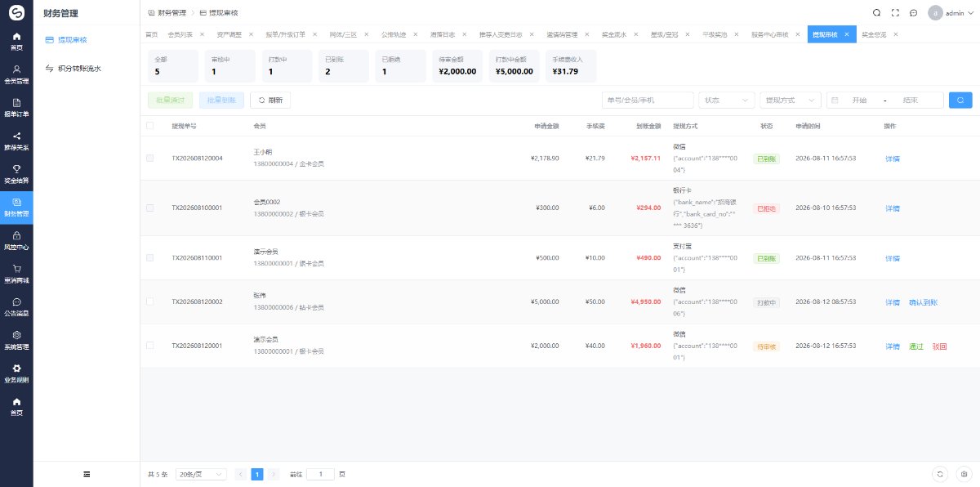Open 报单订单 in the sidebar
This screenshot has height=487, width=980.
tap(16, 108)
